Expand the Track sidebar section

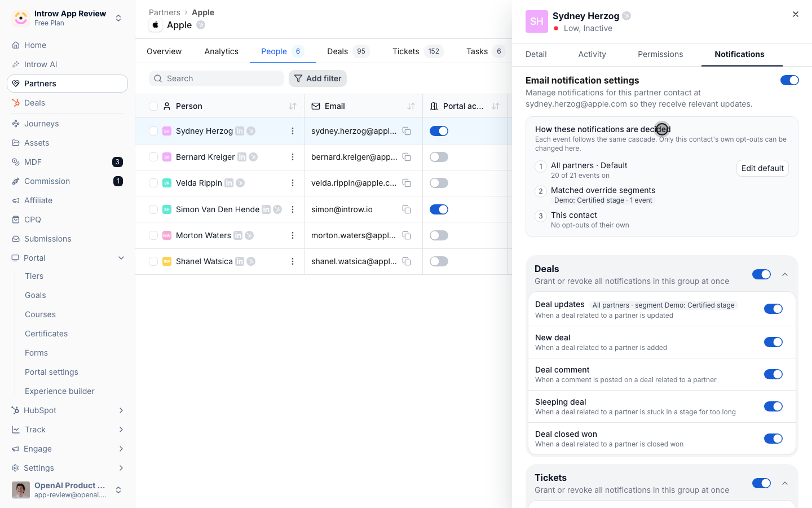[x=121, y=430]
